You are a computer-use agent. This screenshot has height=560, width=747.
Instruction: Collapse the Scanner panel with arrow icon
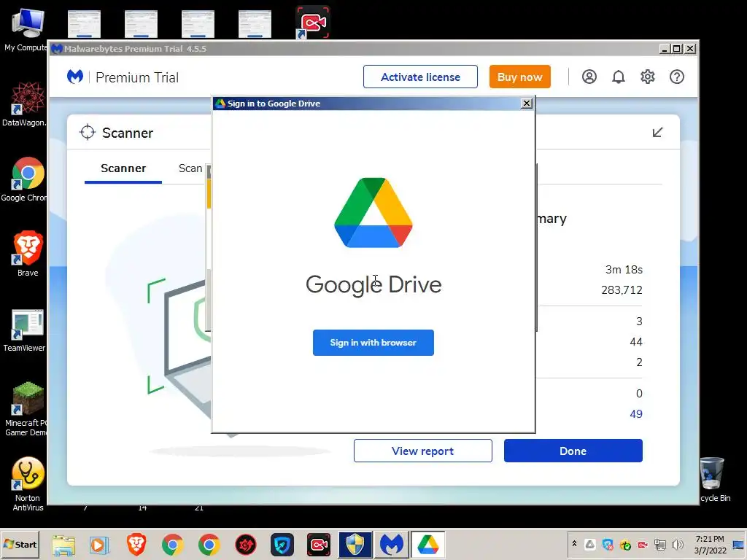click(657, 133)
